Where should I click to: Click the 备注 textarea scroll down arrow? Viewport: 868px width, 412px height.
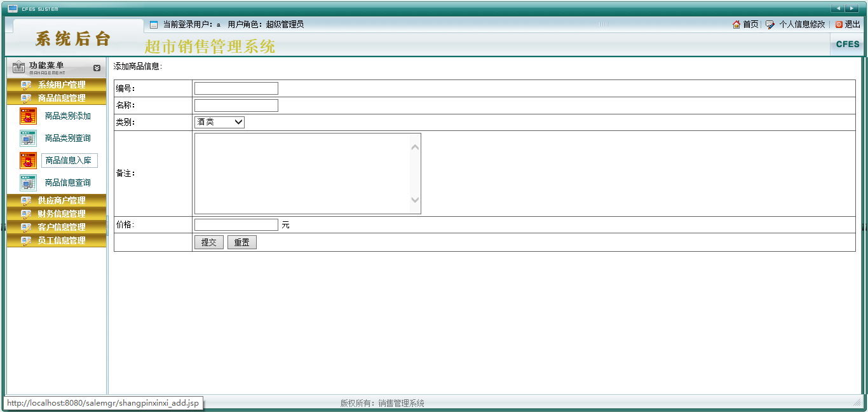tap(415, 200)
